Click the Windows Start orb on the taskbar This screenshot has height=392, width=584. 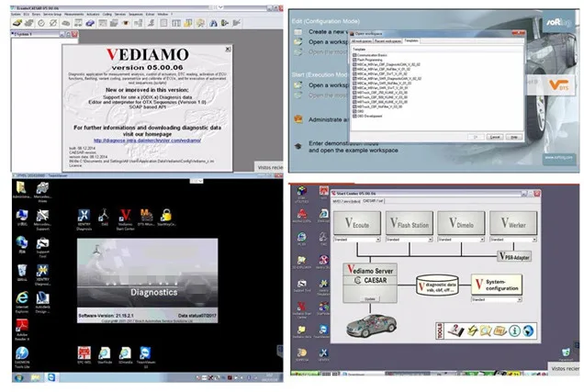tap(18, 377)
